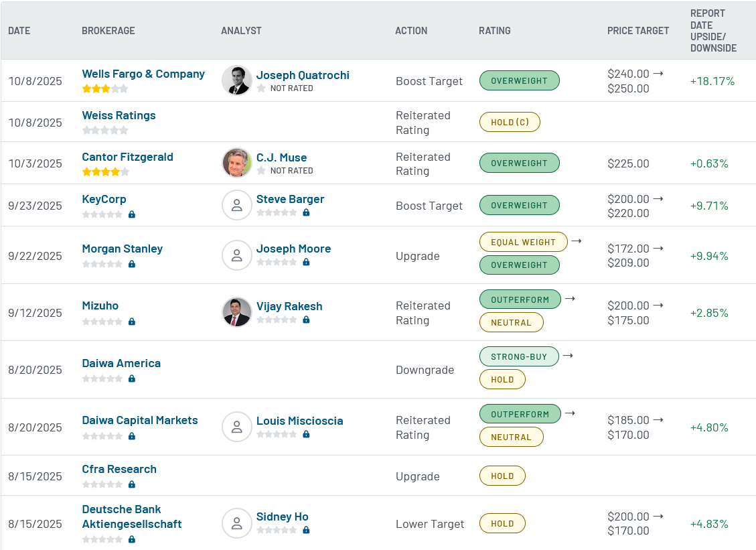This screenshot has width=756, height=550.
Task: Click Joseph Moore's placeholder avatar icon
Action: (237, 255)
